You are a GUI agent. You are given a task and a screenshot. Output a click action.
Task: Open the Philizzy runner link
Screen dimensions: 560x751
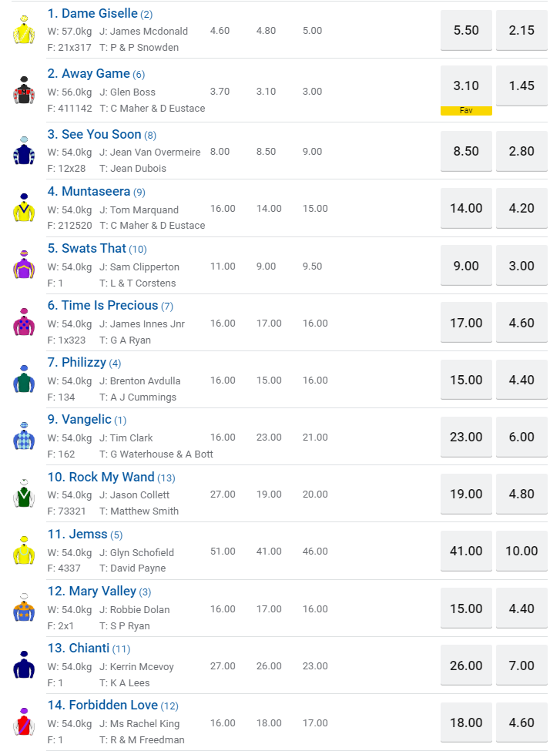click(84, 362)
